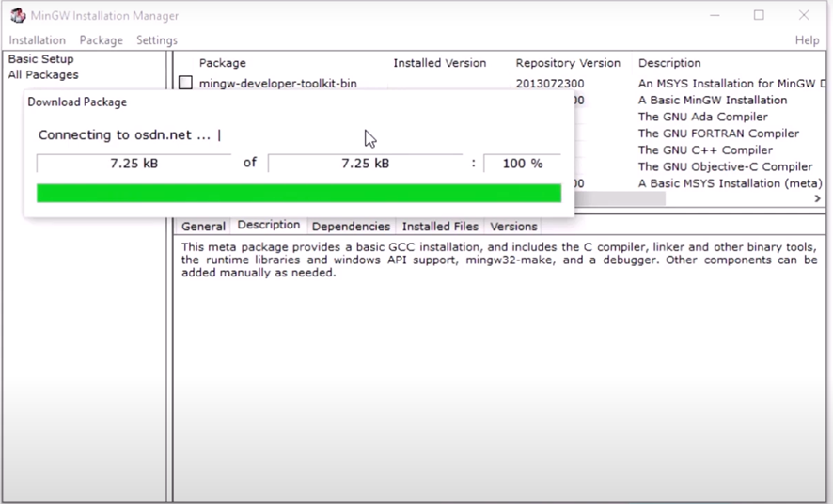This screenshot has width=833, height=504.
Task: Click the Repository Version column header
Action: pos(568,63)
